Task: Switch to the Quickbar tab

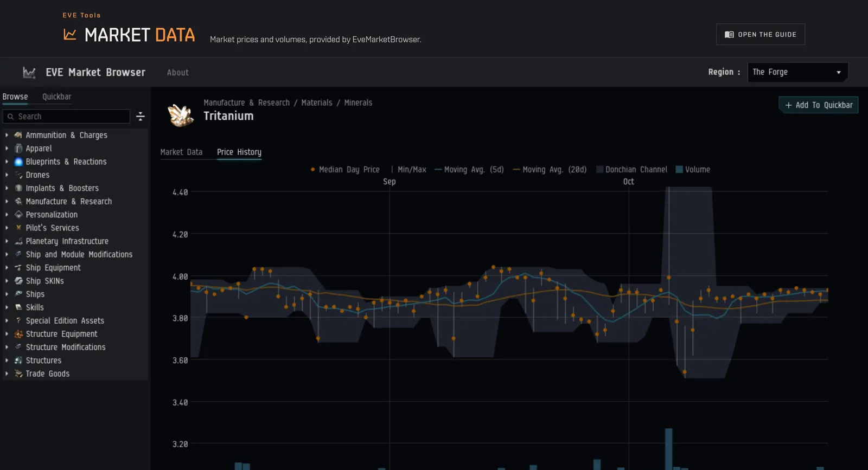Action: coord(57,96)
